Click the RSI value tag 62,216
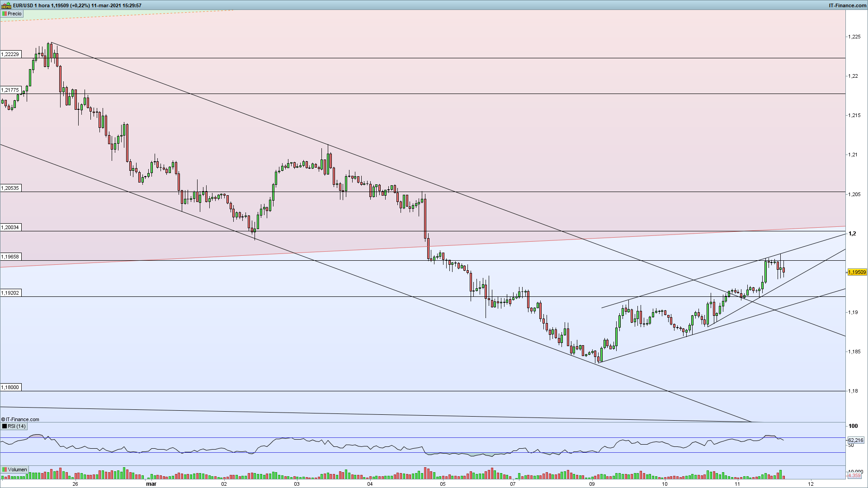The height and width of the screenshot is (488, 868). click(x=855, y=440)
